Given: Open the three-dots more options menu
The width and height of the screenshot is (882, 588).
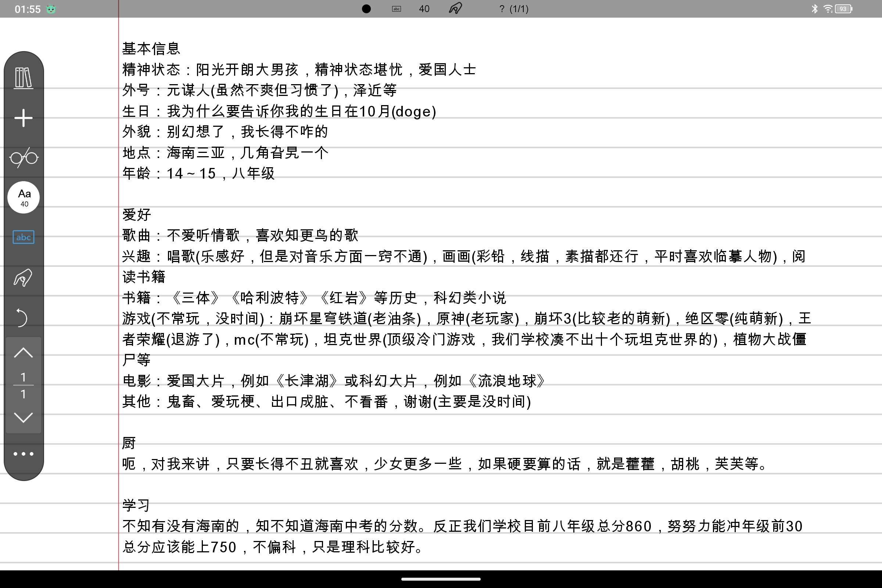Looking at the screenshot, I should pyautogui.click(x=24, y=454).
